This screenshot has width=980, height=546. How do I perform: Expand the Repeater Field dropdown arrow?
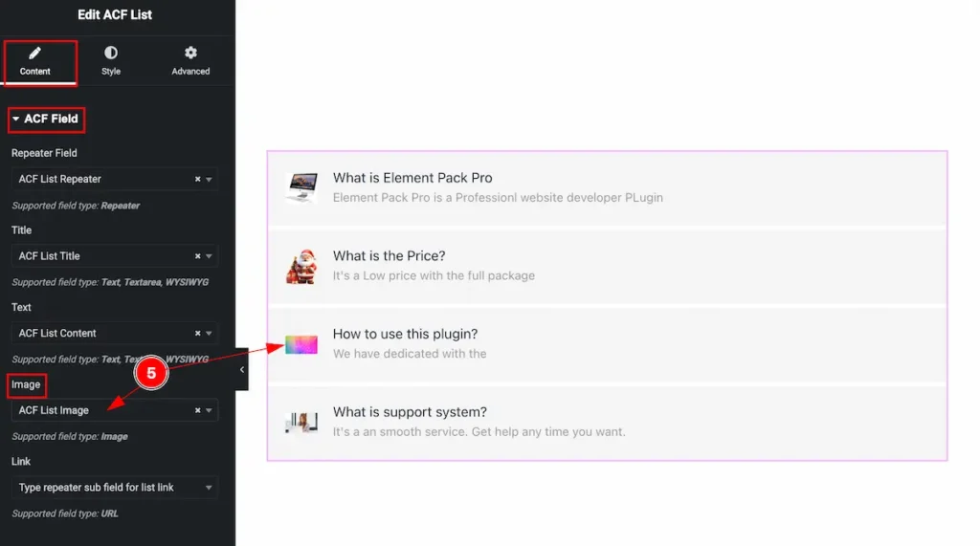209,180
